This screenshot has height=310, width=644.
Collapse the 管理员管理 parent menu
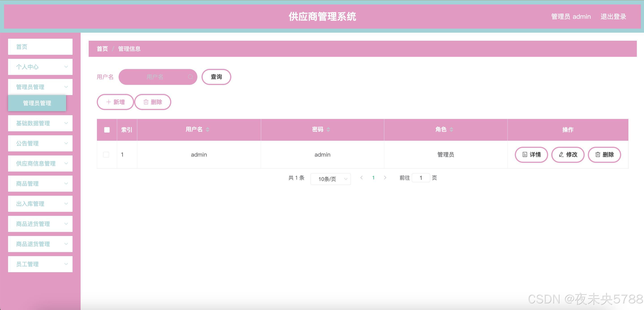[x=40, y=87]
